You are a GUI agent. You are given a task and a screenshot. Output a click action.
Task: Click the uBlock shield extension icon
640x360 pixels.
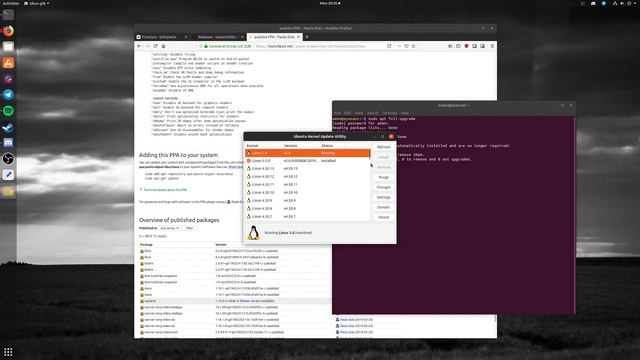coord(467,46)
